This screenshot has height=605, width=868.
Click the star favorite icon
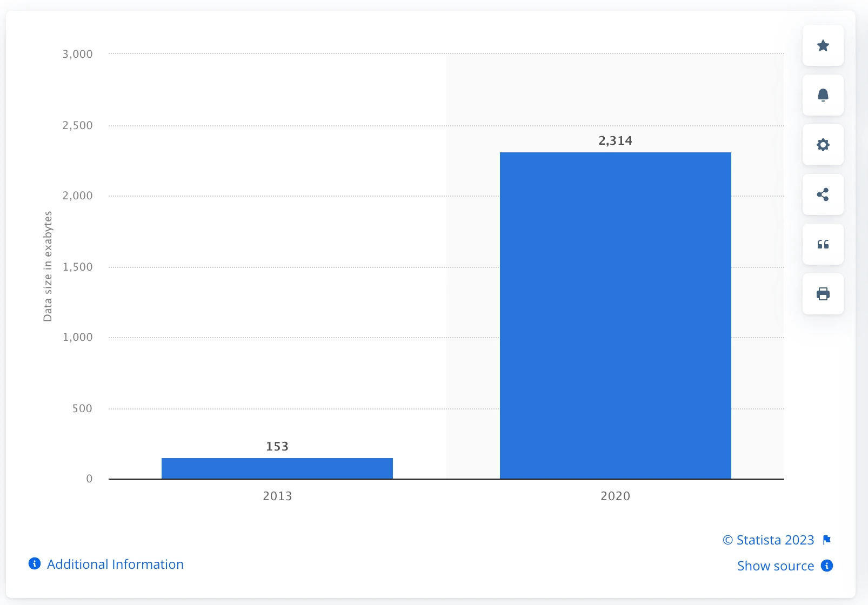click(823, 45)
